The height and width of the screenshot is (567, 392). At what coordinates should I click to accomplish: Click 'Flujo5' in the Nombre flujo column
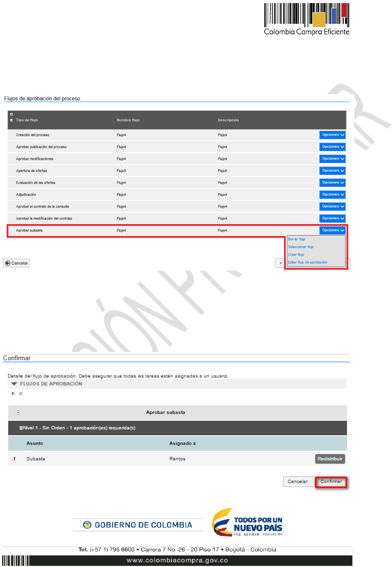pyautogui.click(x=121, y=170)
